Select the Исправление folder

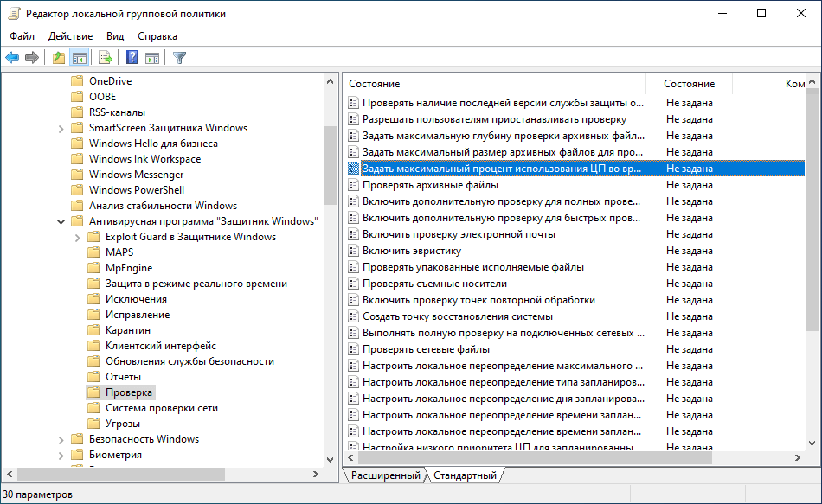[138, 315]
